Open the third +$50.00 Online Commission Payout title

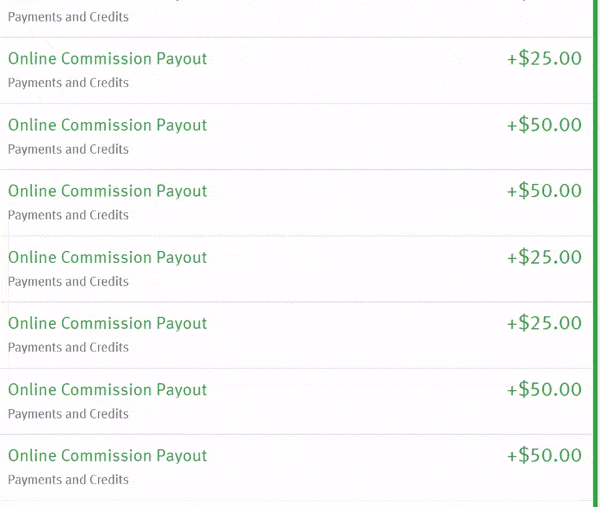coord(108,390)
